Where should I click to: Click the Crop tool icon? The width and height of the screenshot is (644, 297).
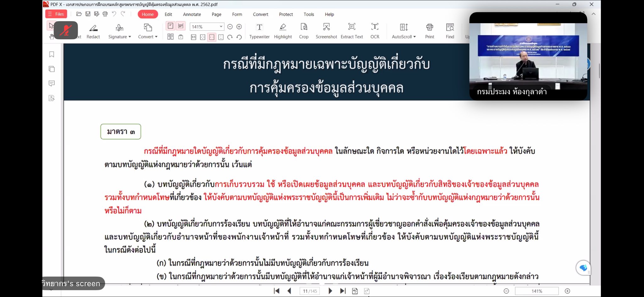[x=303, y=31]
